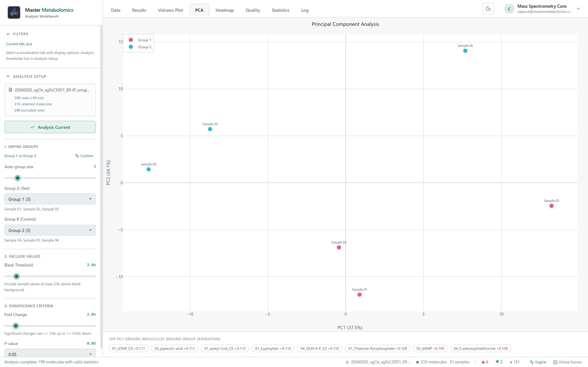This screenshot has width=588, height=367.
Task: Click the Master Metabolomics app logo
Action: tap(14, 12)
